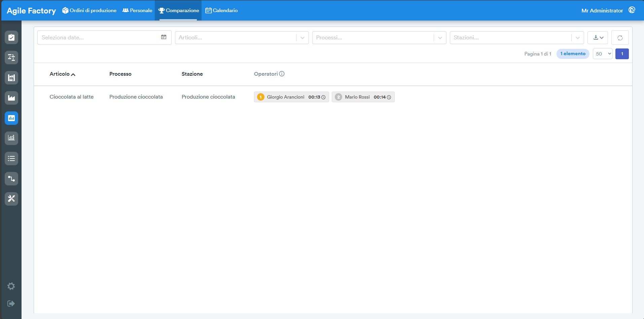
Task: Click the Seleziona date input field
Action: pos(104,38)
